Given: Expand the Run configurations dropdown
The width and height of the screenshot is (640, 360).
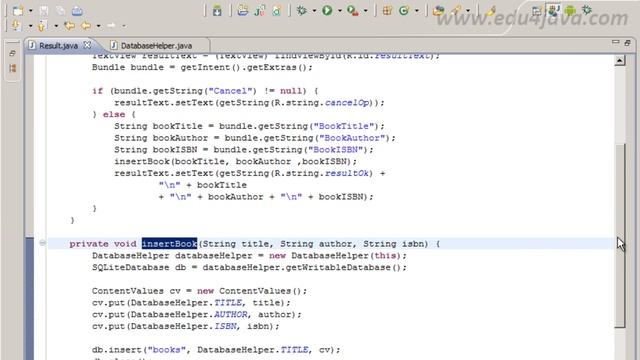Looking at the screenshot, I should 340,11.
